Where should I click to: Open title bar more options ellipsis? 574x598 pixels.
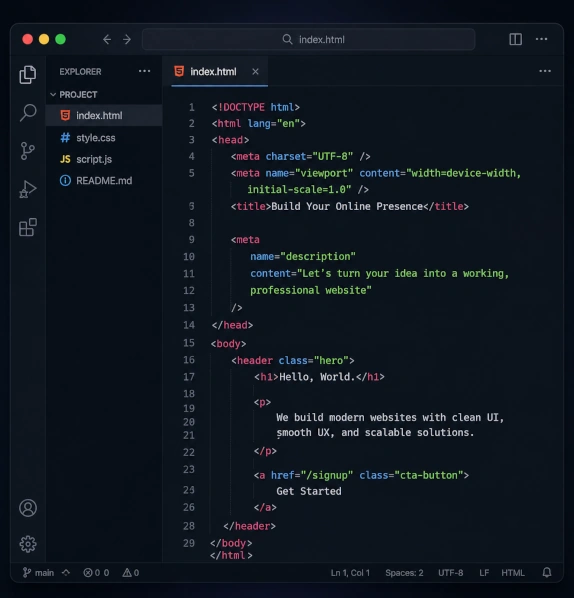pos(542,39)
